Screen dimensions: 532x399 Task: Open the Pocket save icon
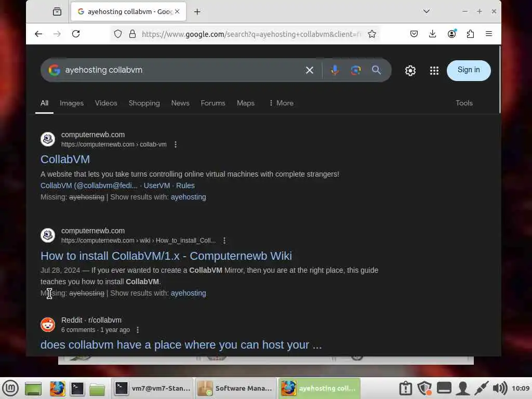(414, 34)
